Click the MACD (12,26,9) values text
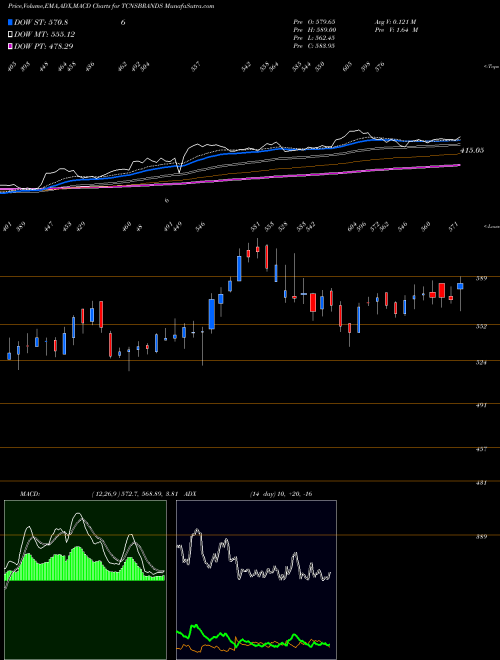The width and height of the screenshot is (500, 660). point(134,494)
